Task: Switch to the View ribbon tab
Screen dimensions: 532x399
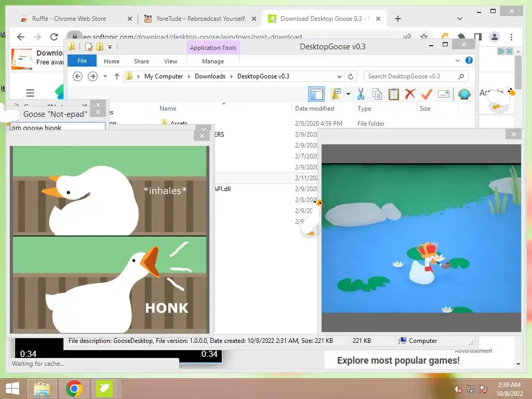Action: [170, 61]
